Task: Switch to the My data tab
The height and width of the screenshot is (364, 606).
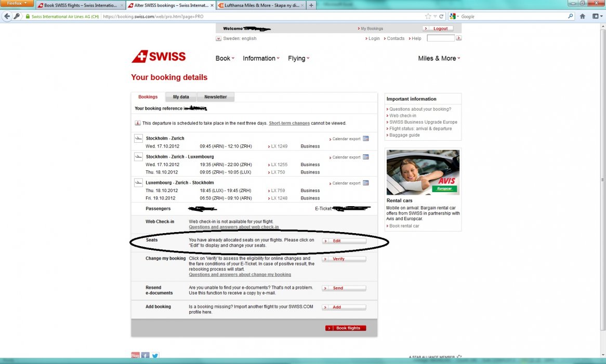Action: coord(181,97)
